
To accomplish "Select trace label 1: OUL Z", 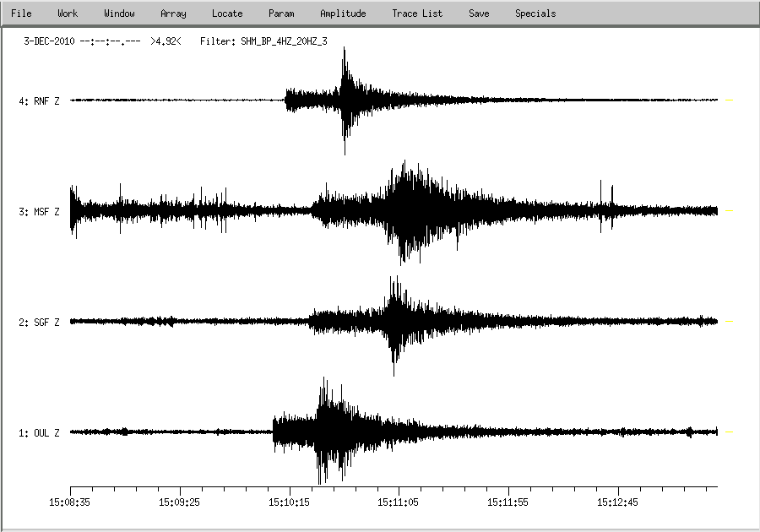I will pos(39,433).
